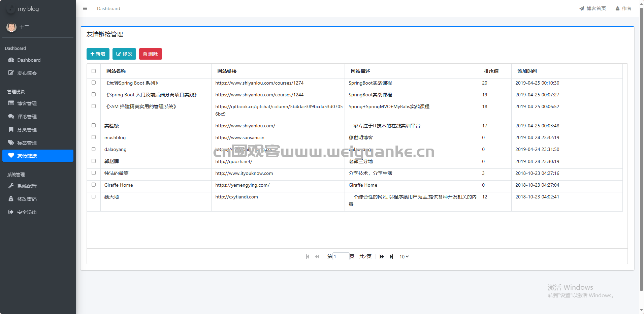Click the Dashboard breadcrumb in top bar

(x=108, y=8)
